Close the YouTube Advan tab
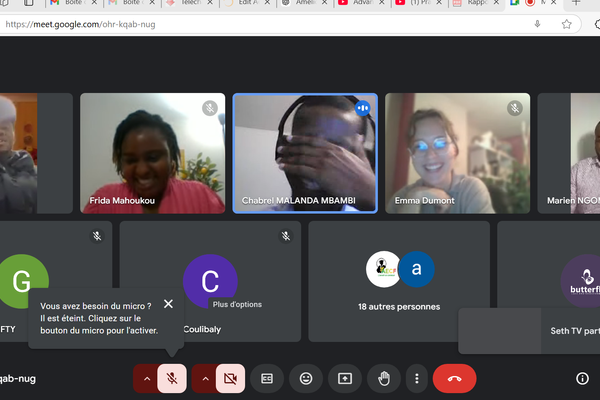 [x=382, y=3]
